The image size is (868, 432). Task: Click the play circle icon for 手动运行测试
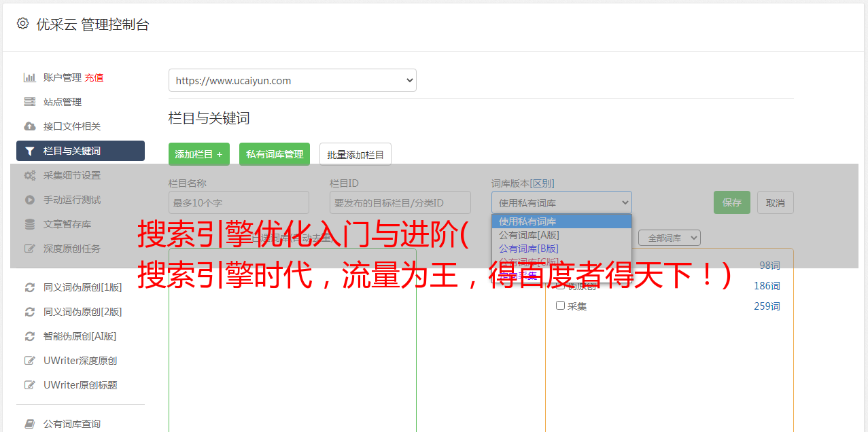(x=30, y=200)
